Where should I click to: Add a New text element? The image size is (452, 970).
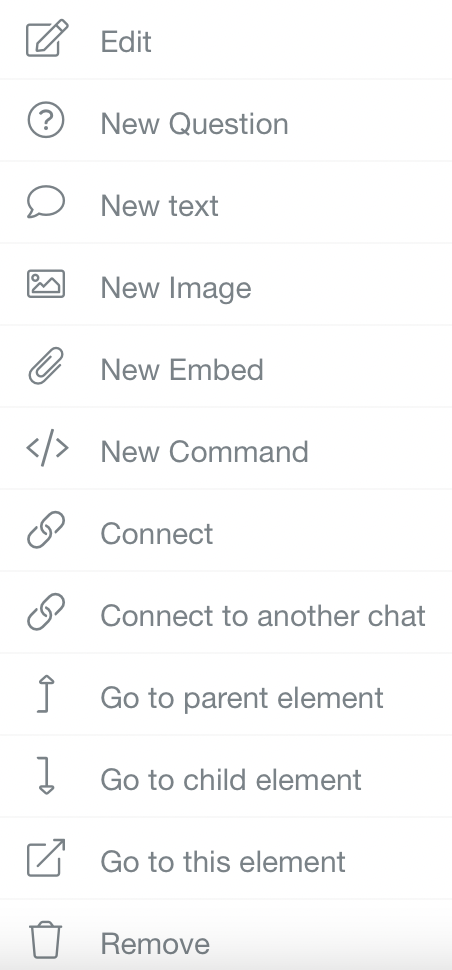[226, 202]
